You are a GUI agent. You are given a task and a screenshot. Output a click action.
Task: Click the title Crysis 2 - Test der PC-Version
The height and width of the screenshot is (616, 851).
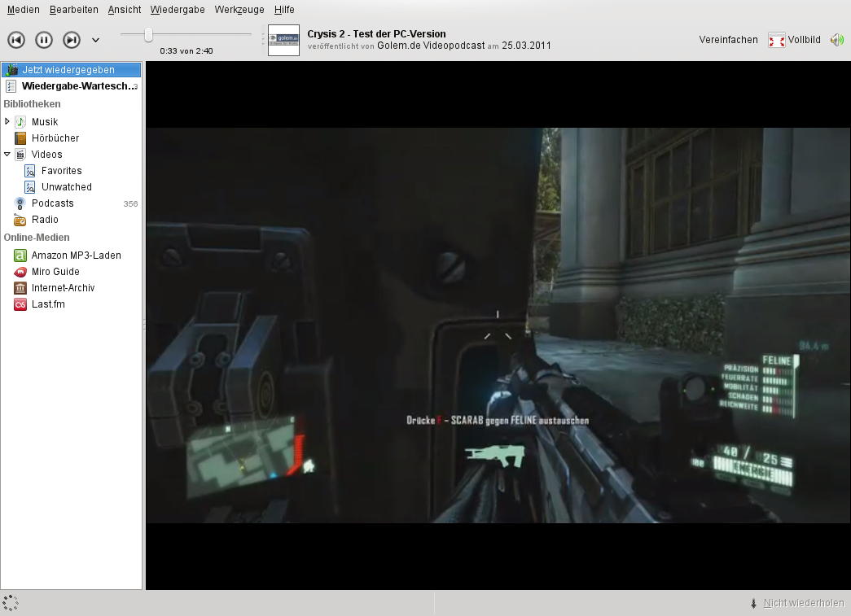pos(376,33)
